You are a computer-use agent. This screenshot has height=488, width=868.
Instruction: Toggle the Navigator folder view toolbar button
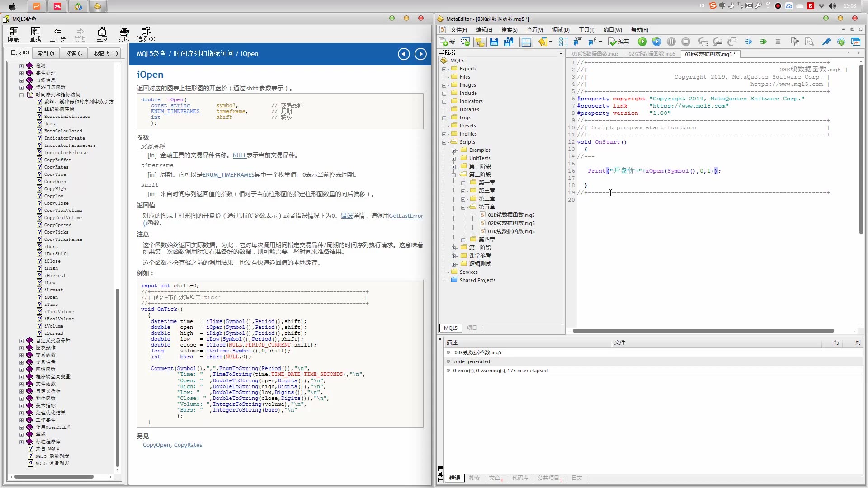tap(480, 42)
